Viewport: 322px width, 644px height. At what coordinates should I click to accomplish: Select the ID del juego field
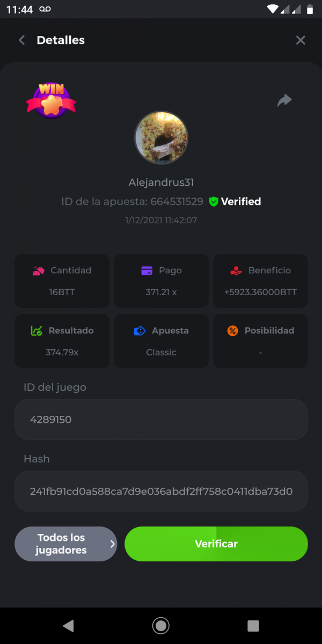(x=161, y=420)
